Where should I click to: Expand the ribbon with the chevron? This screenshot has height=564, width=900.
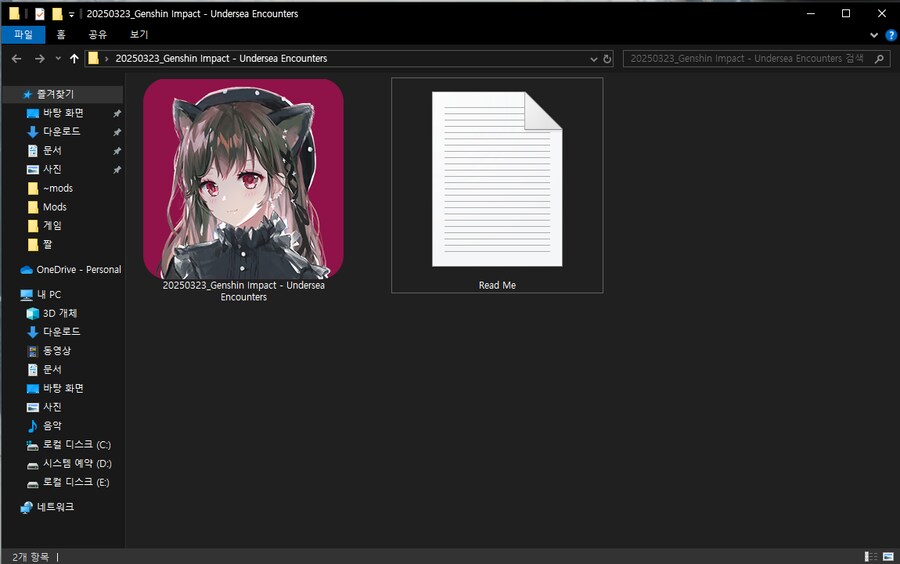[x=874, y=35]
